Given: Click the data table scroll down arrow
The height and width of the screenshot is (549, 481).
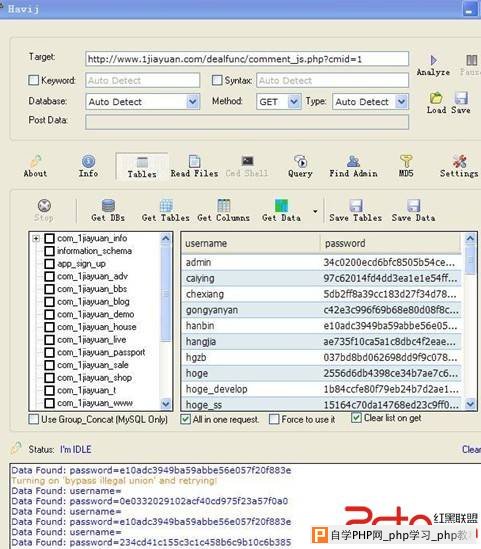Looking at the screenshot, I should coord(470,404).
